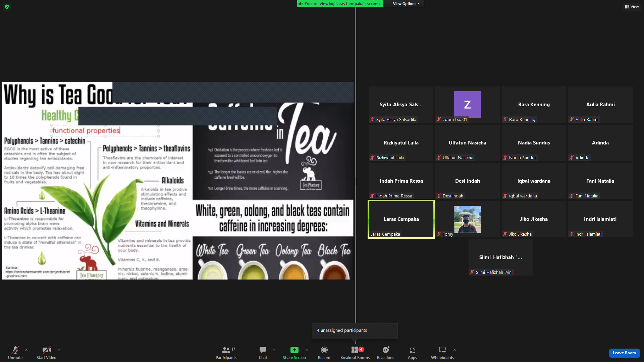Select Aulia Rahmi's participant tile

[x=600, y=105]
